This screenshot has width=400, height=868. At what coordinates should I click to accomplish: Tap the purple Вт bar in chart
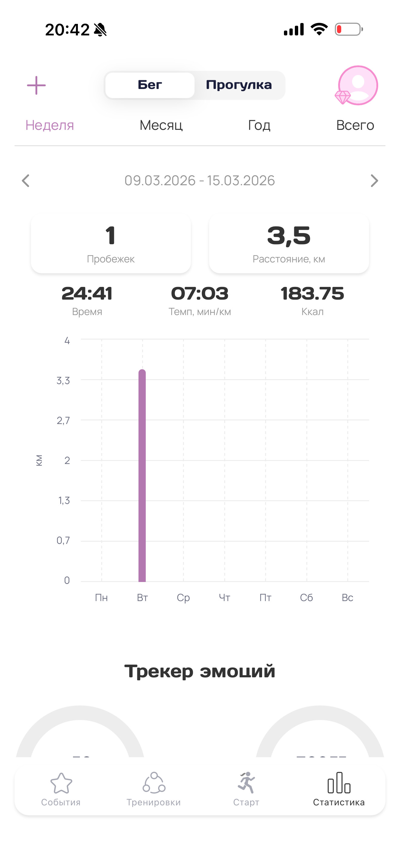142,475
